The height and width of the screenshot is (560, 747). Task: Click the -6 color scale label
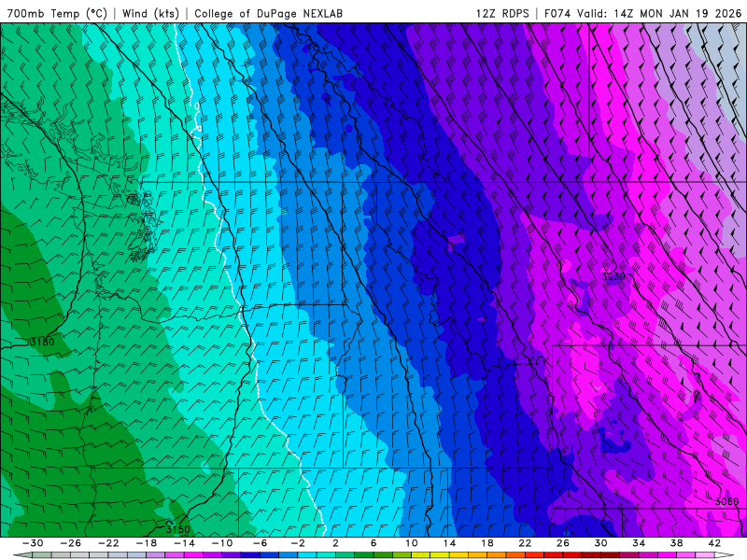(x=261, y=543)
